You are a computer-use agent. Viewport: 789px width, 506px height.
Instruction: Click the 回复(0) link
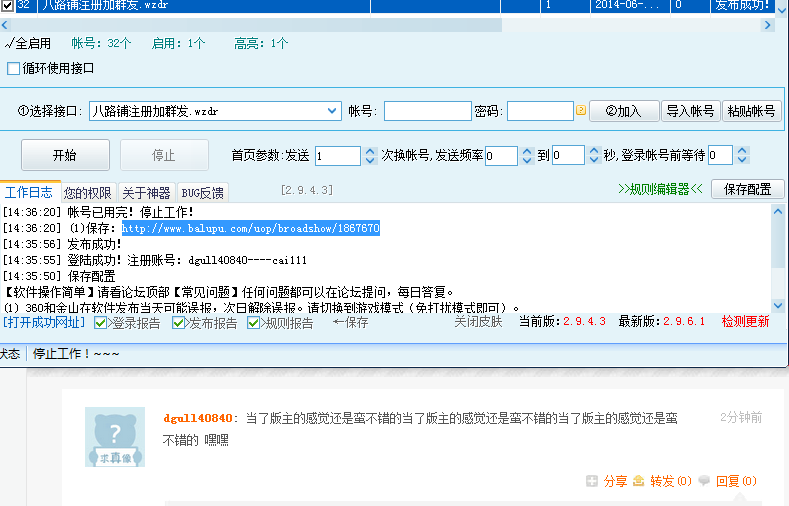736,481
